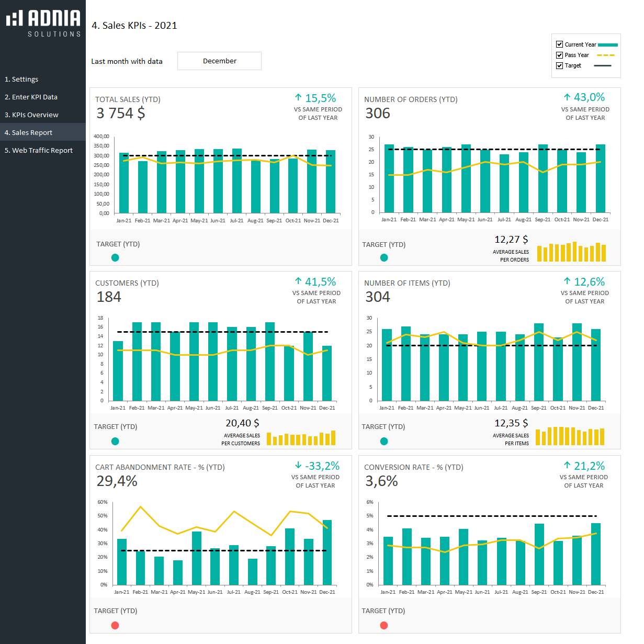Click the Total Sales green target indicator dot

tap(115, 257)
